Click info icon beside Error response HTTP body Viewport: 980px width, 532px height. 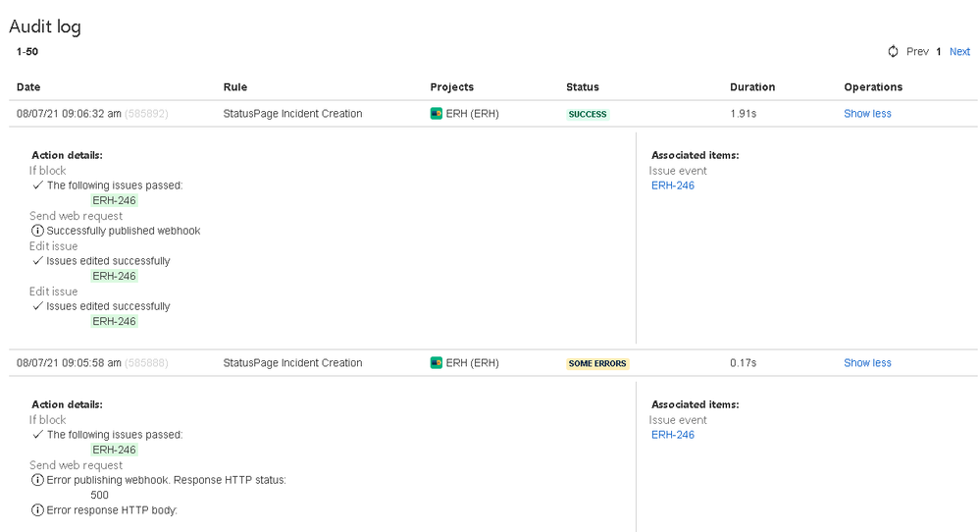(37, 510)
